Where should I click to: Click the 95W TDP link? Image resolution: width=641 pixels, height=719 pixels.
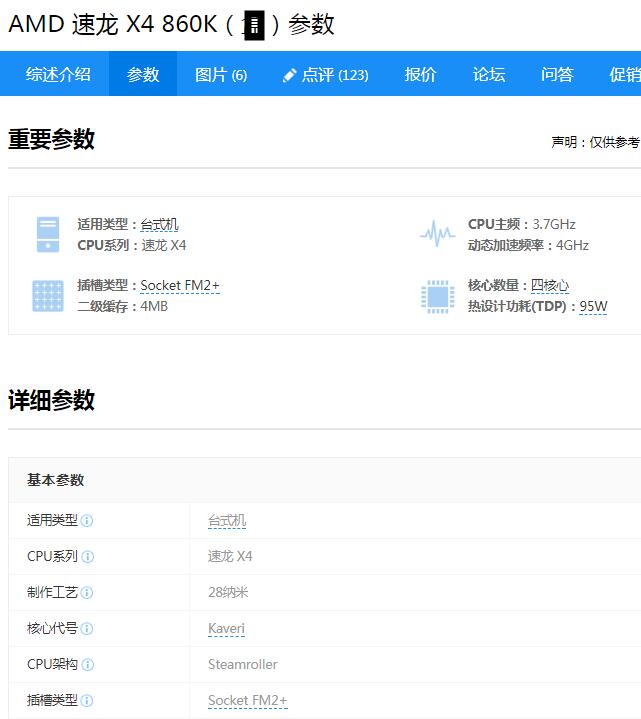[593, 306]
